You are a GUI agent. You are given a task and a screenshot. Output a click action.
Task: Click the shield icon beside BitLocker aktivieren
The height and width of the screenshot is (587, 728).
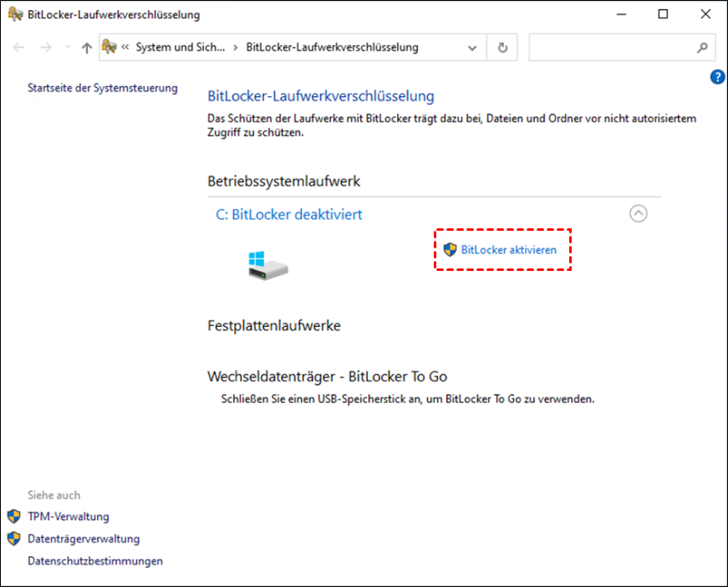tap(450, 250)
